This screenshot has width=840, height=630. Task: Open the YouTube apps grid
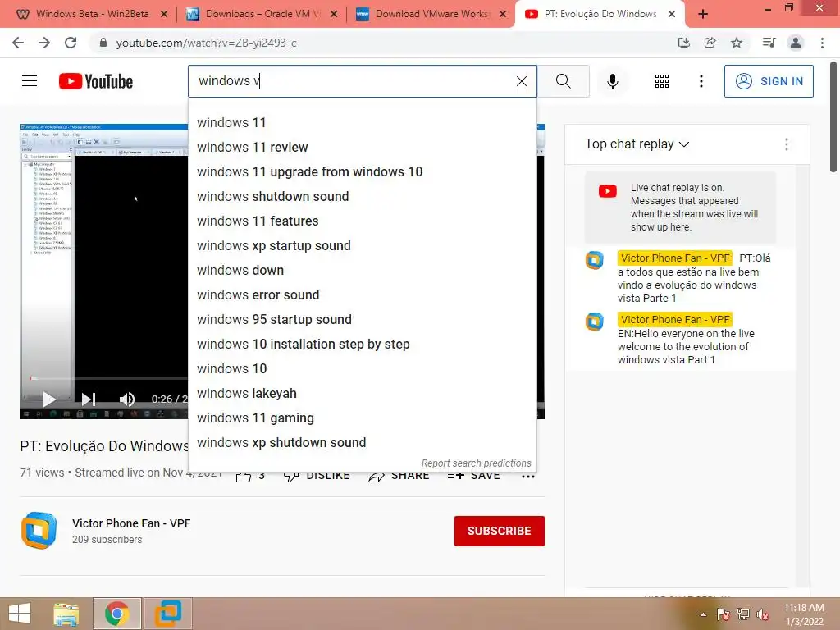coord(662,81)
